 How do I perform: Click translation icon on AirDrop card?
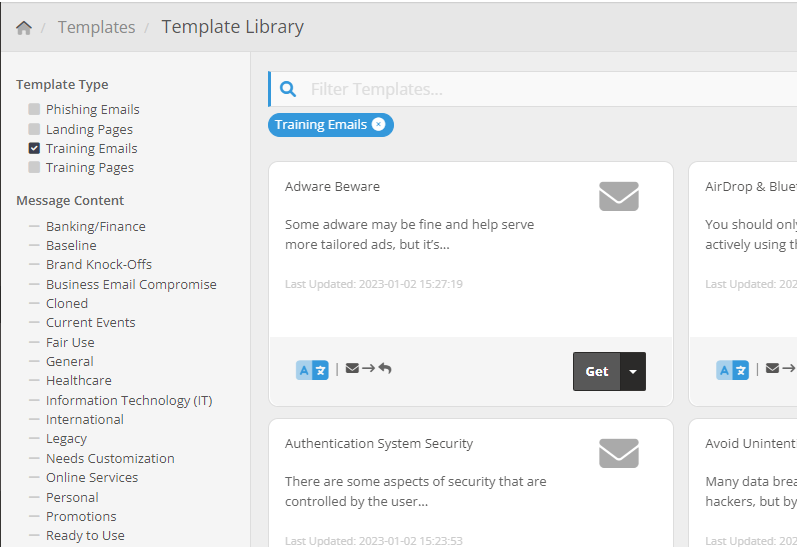tap(732, 370)
